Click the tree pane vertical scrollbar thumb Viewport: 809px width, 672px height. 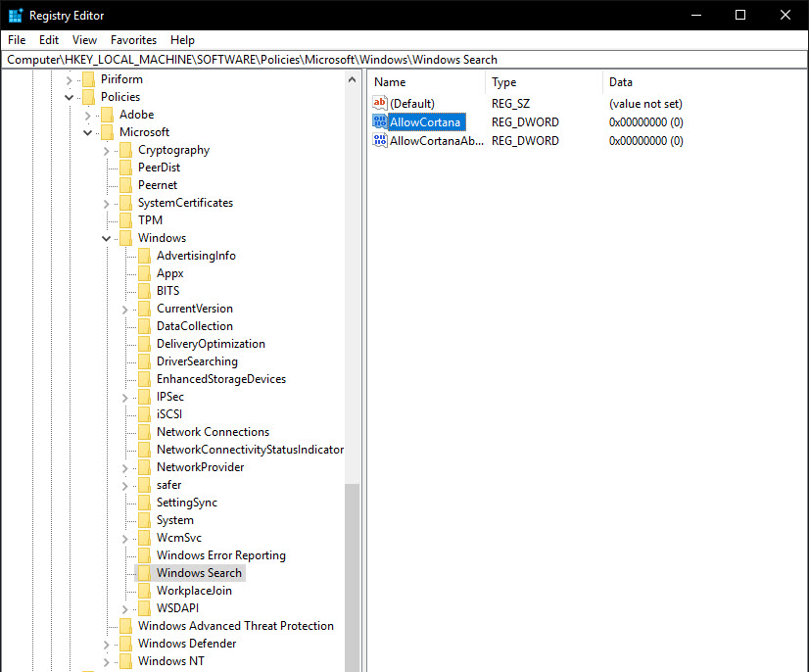click(x=352, y=578)
